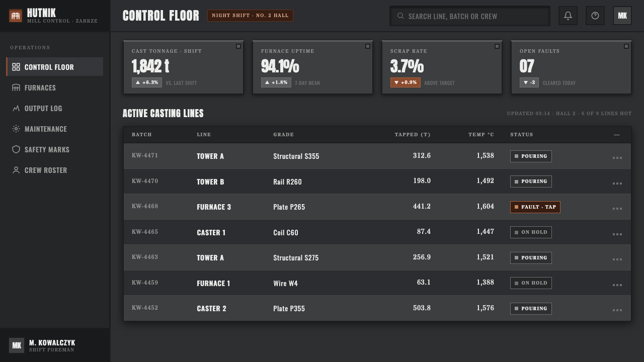Click the Hutnik logo icon
644x362 pixels.
point(16,16)
